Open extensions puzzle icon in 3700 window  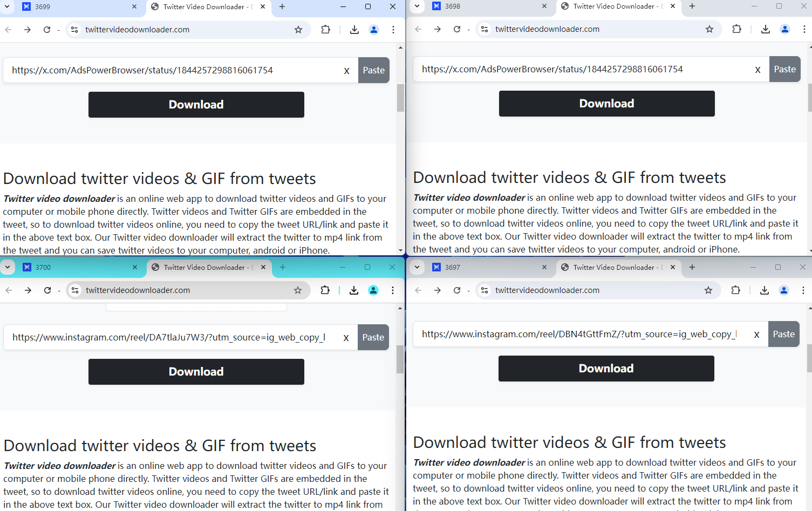[325, 290]
